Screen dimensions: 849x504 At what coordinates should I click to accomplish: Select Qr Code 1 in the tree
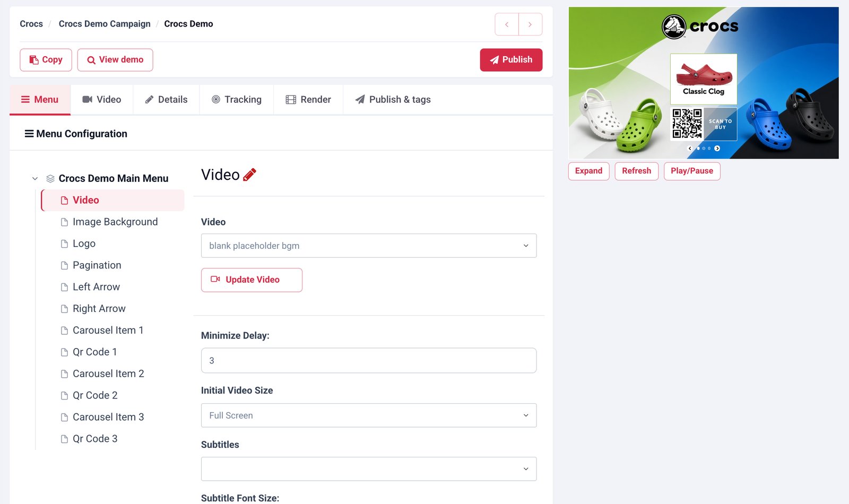click(x=95, y=353)
